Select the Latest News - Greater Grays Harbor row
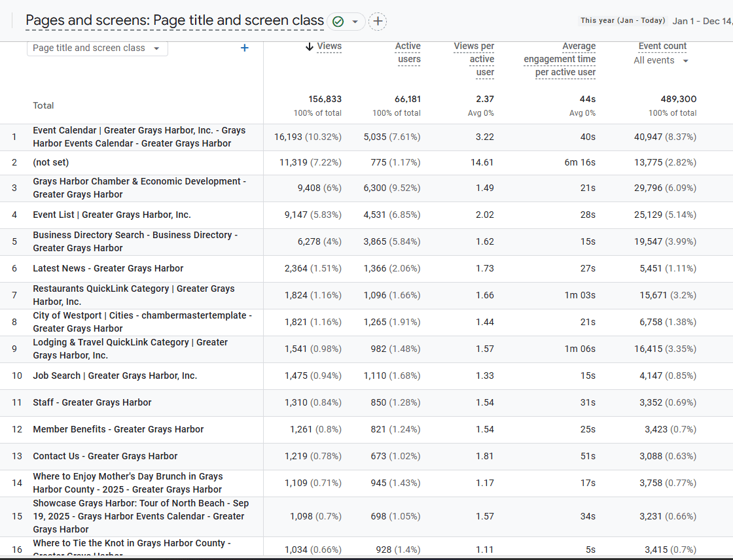This screenshot has width=733, height=560. 108,268
